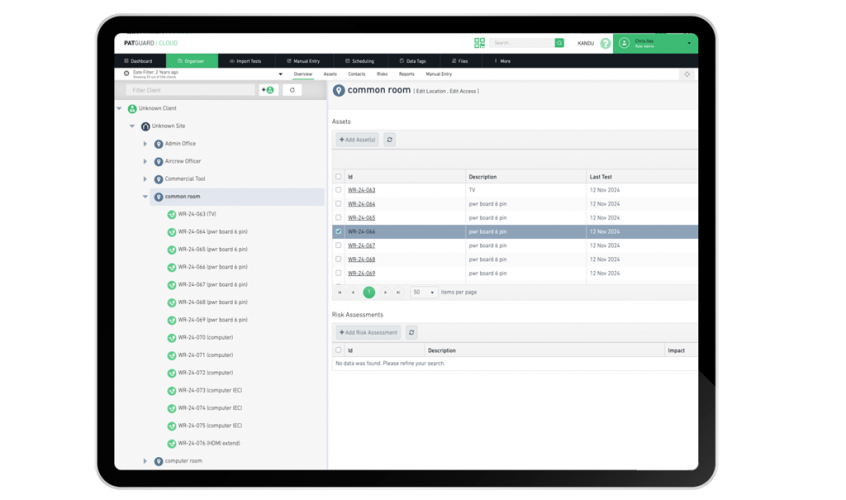Open the Import Tests tab

click(246, 61)
